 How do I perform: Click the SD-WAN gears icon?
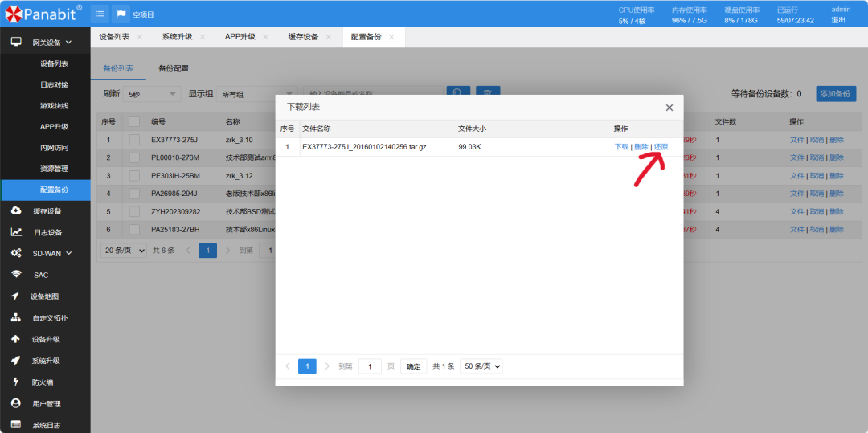[16, 253]
